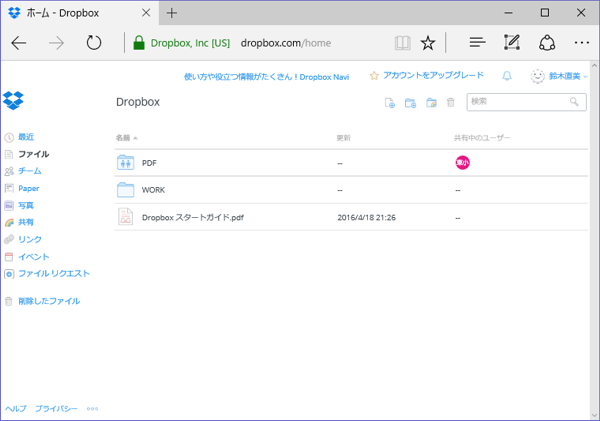Click the browser Back arrow

pyautogui.click(x=18, y=43)
